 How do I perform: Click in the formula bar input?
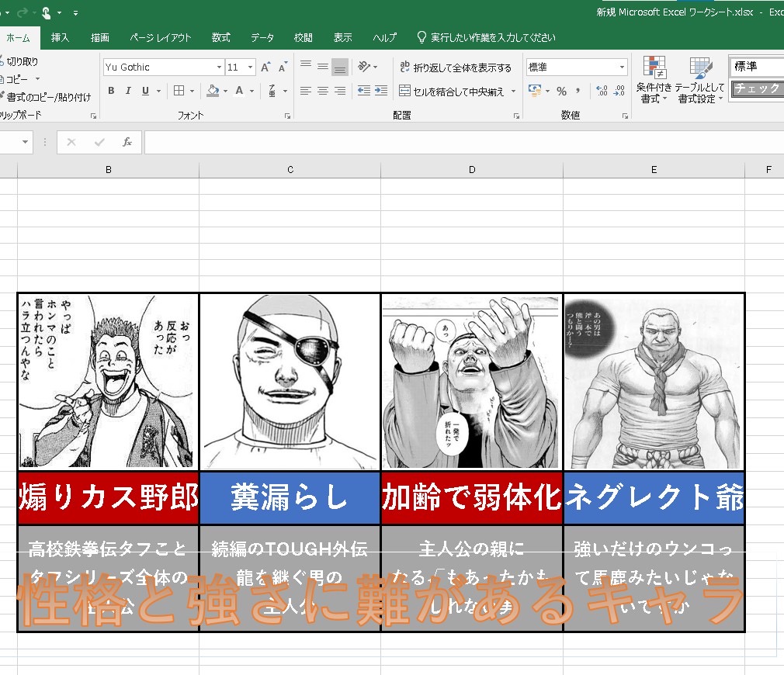point(458,142)
